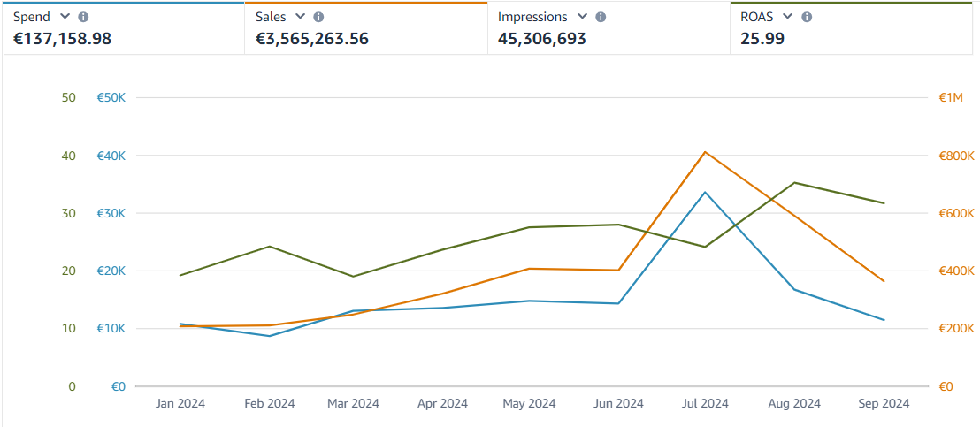Expand the Impressions metric dropdown chevron
980x427 pixels.
[x=582, y=17]
